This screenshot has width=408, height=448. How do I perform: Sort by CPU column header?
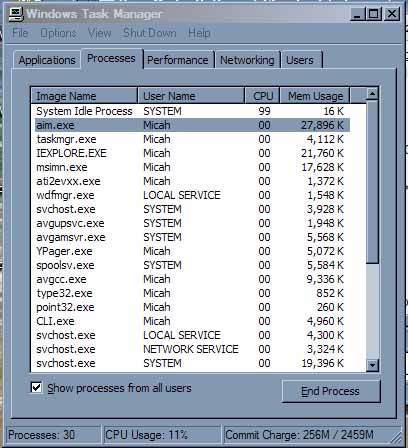point(262,96)
